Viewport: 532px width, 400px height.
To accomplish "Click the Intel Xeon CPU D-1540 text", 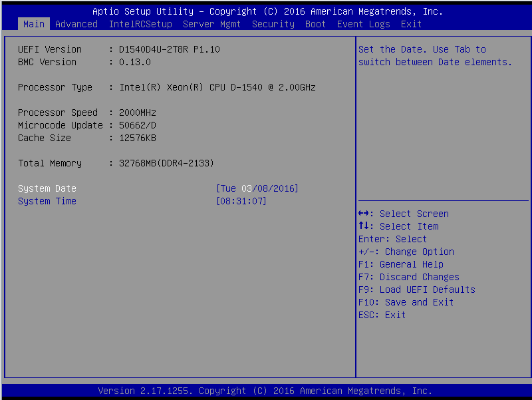I will [x=217, y=88].
